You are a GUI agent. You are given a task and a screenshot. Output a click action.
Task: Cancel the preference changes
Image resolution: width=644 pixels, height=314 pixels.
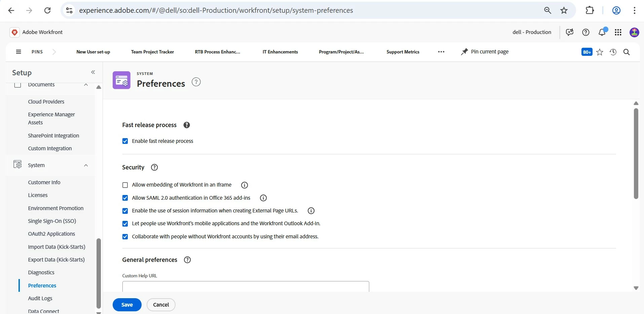click(161, 305)
